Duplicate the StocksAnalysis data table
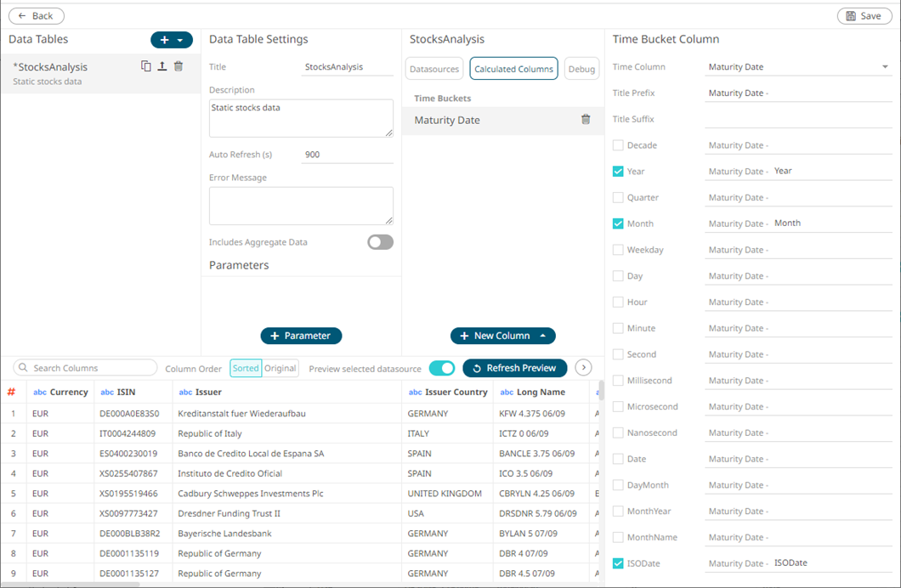Viewport: 901px width, 588px height. [146, 66]
